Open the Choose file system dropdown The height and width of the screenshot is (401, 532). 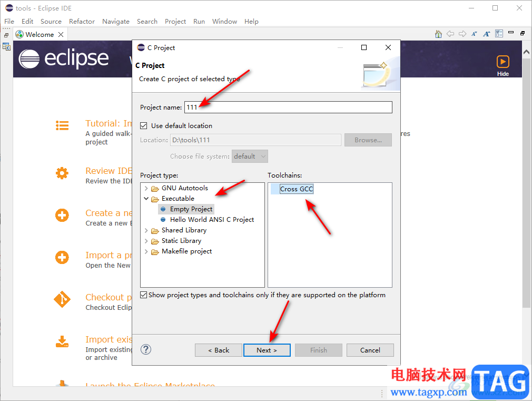click(250, 157)
